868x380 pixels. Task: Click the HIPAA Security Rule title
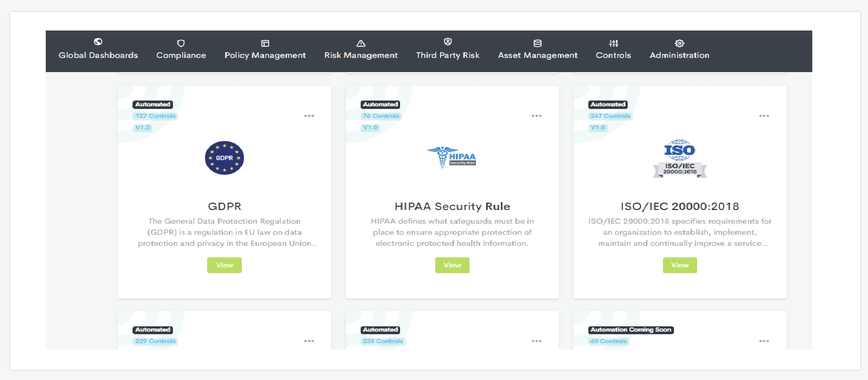452,206
